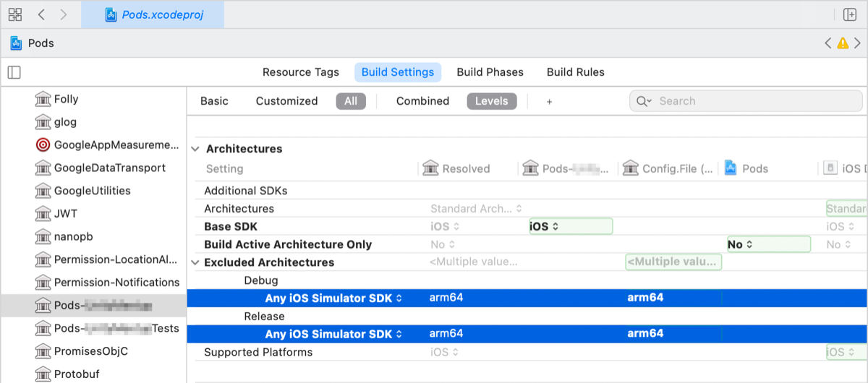Screen dimensions: 868x383
Task: Select the Pods- Tests target
Action: 93,328
